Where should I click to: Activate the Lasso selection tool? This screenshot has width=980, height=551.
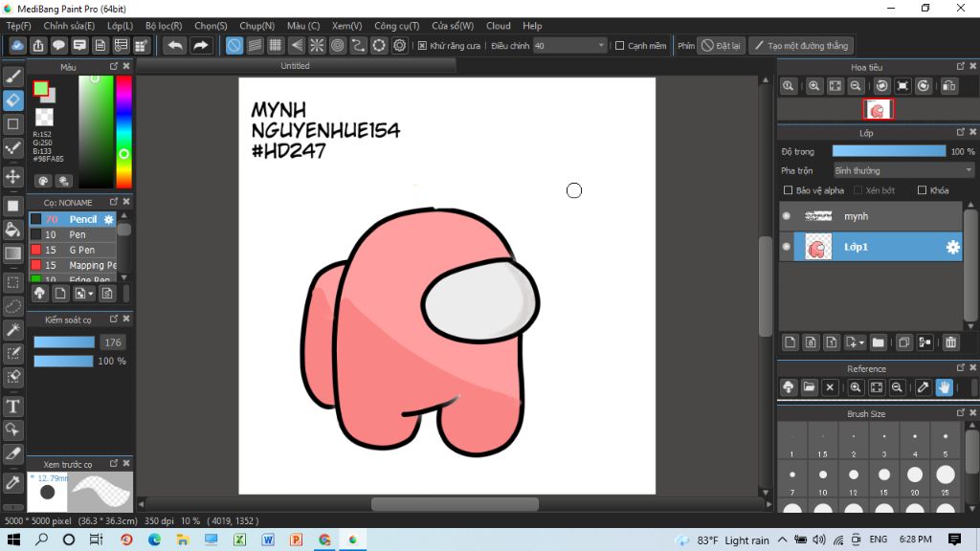pyautogui.click(x=13, y=306)
